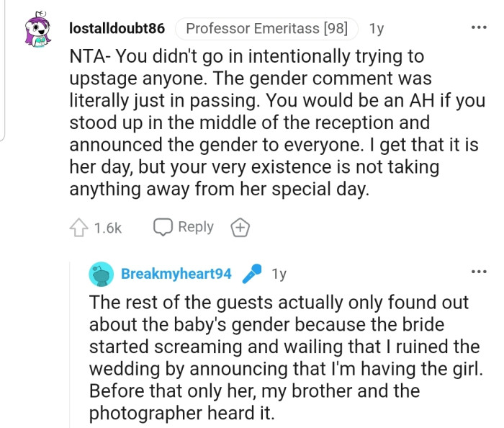Click the Reply text label
504x428 pixels.
(196, 227)
